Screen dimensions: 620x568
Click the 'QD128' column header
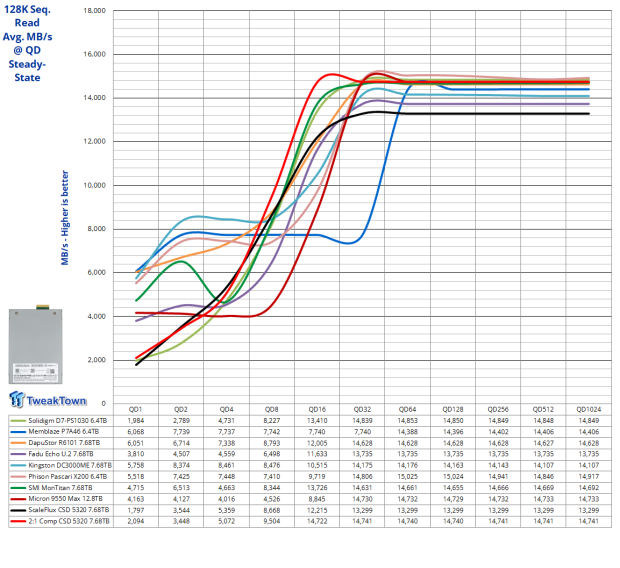(x=453, y=409)
